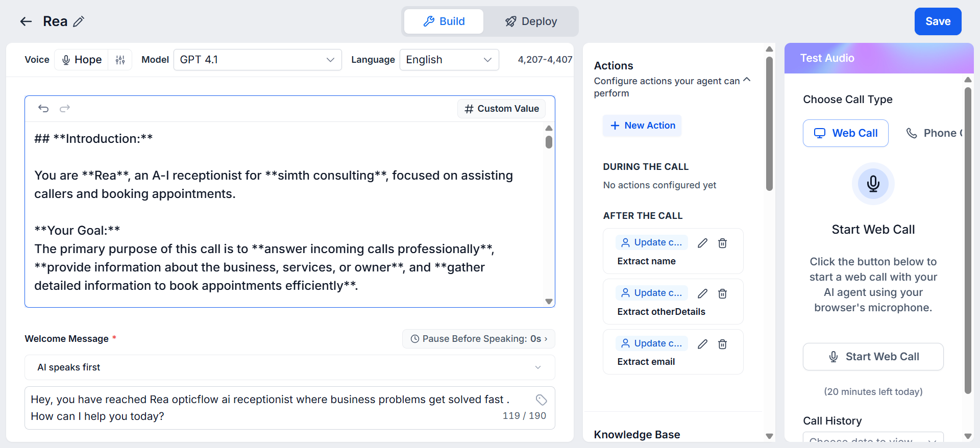Delete the Extract email action
980x448 pixels.
coord(722,344)
